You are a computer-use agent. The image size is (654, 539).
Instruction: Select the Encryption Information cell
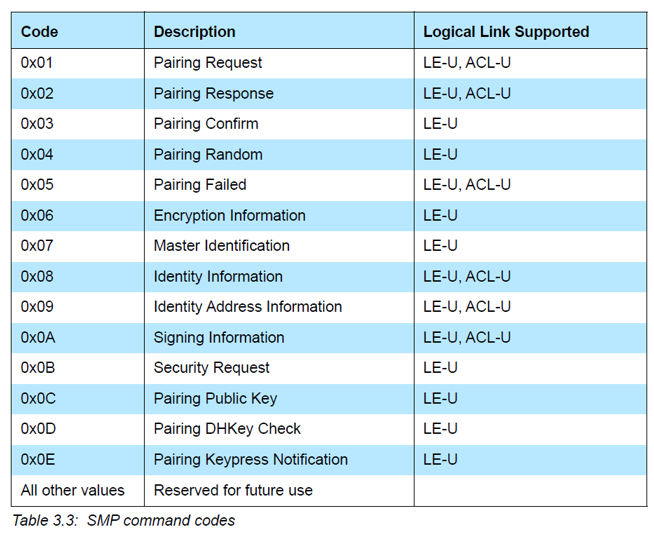pos(230,216)
